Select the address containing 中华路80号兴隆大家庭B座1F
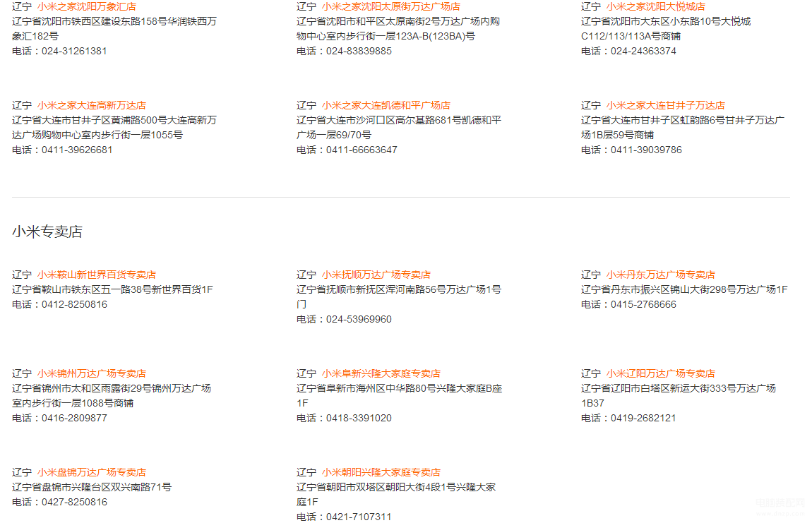Viewport: 812px width, 523px height. tap(399, 396)
